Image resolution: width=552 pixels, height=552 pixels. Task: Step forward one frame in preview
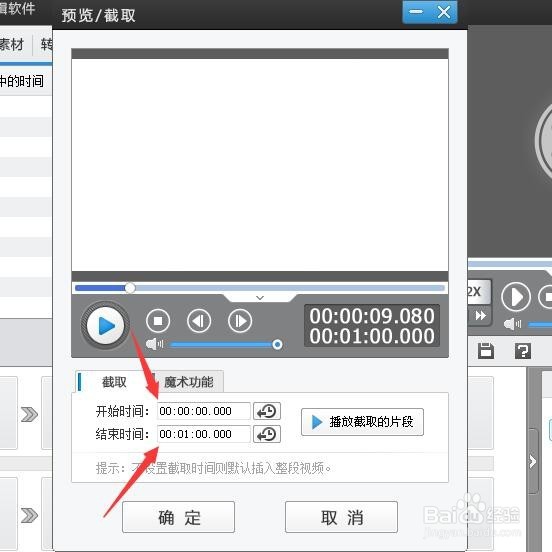pos(240,321)
